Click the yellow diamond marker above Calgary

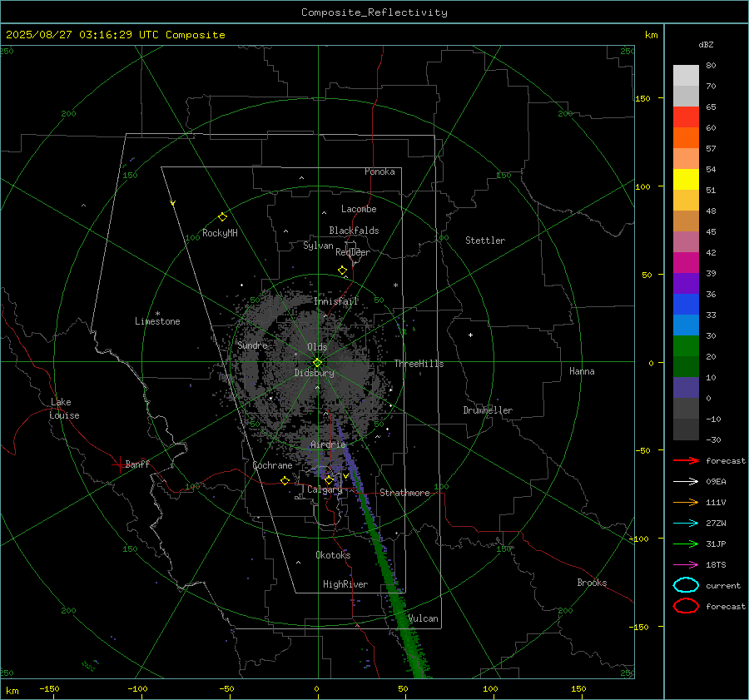[x=329, y=479]
